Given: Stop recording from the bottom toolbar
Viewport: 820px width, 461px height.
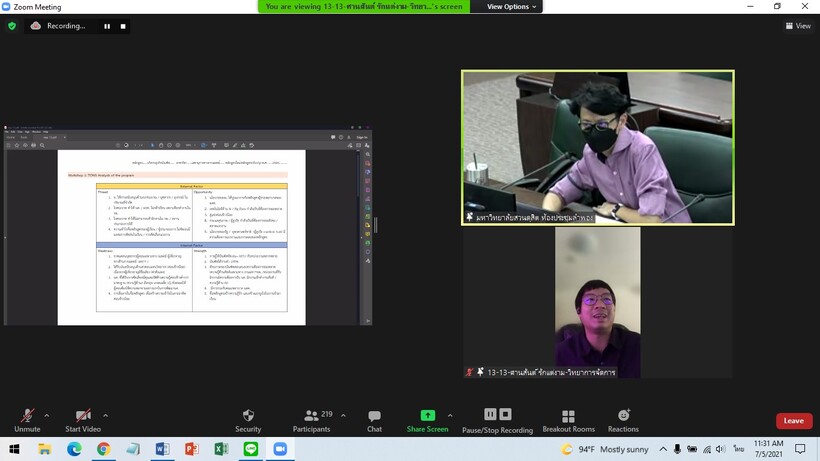Looking at the screenshot, I should [x=505, y=414].
